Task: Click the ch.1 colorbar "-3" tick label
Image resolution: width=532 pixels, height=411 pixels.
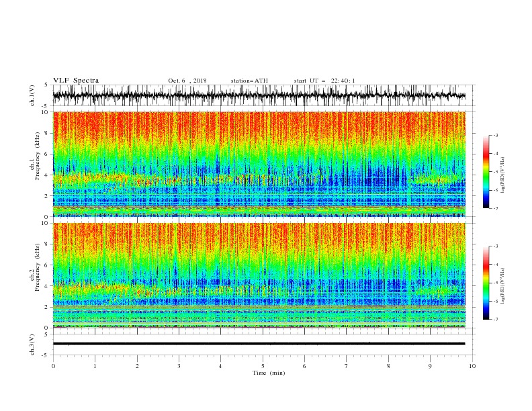Action: (496, 135)
